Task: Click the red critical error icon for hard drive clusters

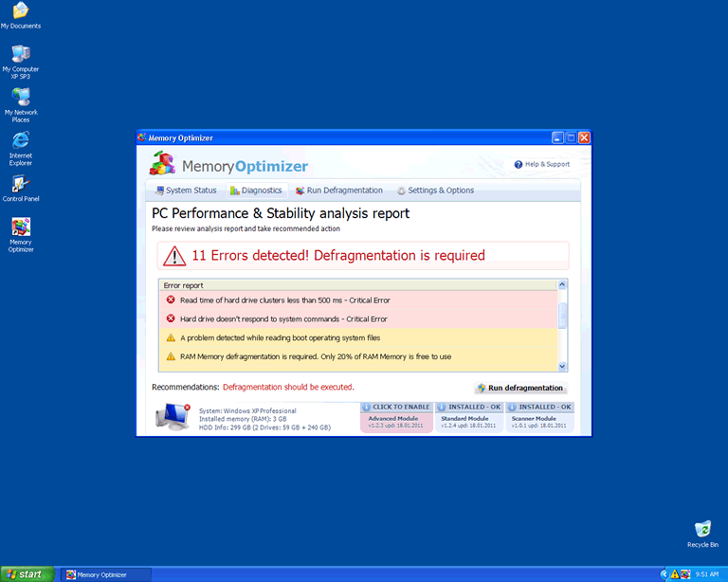Action: click(x=171, y=300)
